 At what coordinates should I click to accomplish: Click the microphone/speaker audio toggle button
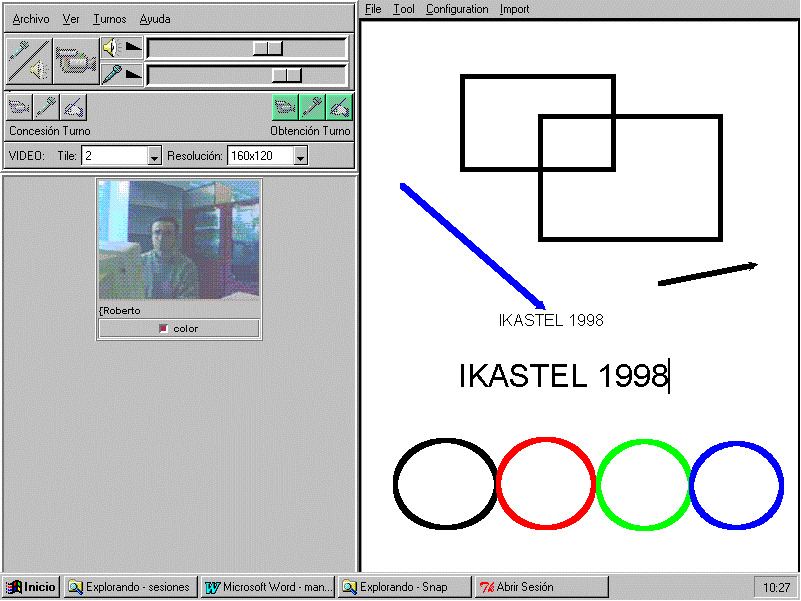click(x=29, y=61)
